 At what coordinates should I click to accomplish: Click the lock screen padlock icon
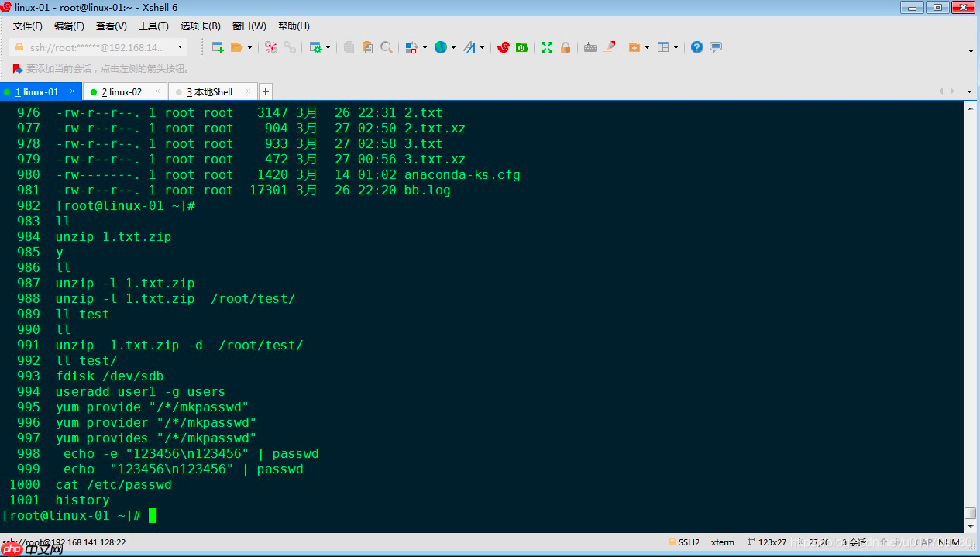pos(566,47)
